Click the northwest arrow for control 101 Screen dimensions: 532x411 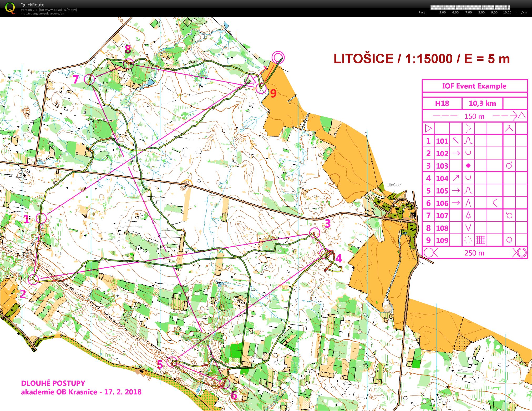(455, 141)
